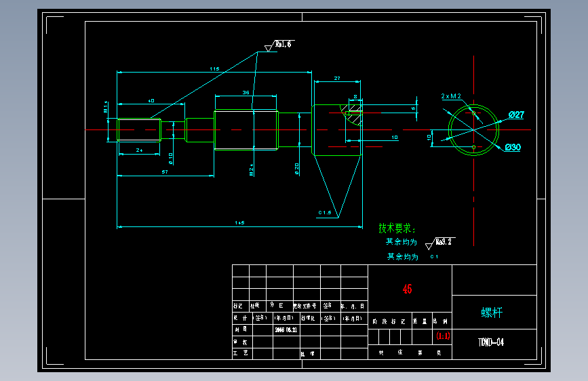Click the 36 thread length dimension

point(246,92)
